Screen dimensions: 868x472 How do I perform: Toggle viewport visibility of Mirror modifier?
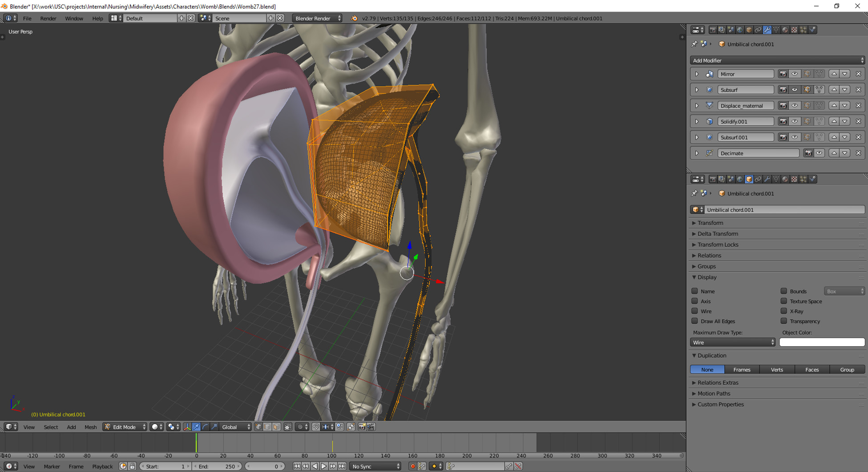tap(795, 74)
